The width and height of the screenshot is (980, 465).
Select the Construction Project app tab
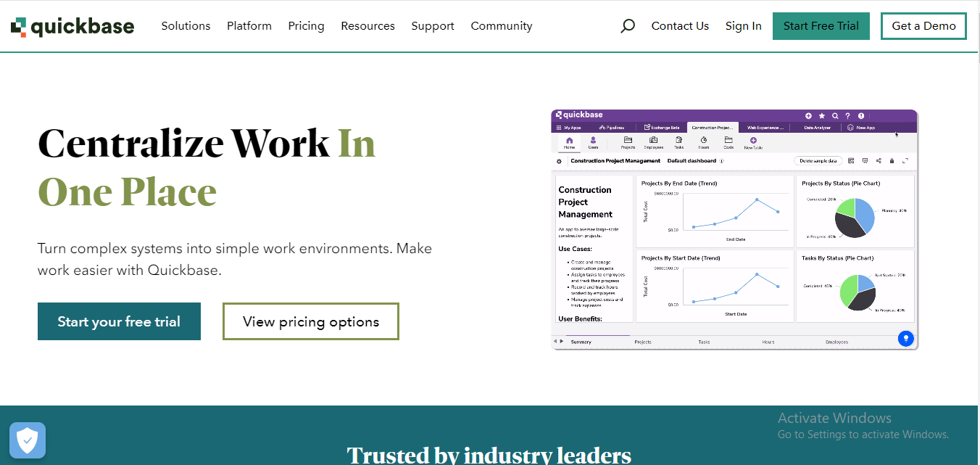[713, 128]
